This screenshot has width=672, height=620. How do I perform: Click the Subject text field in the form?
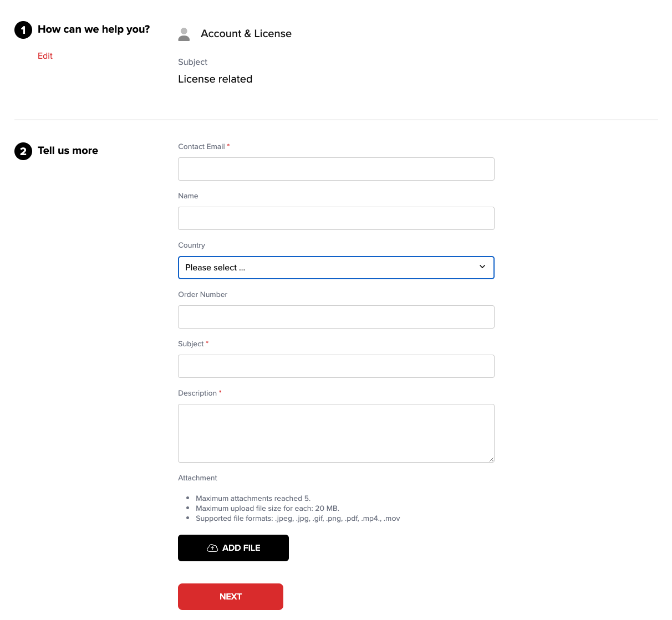click(x=336, y=366)
